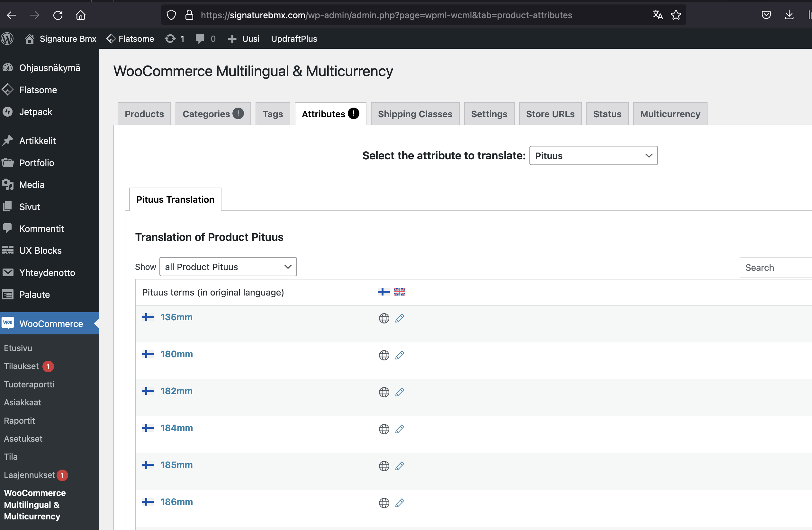Open the Flatsome sidebar menu

pyautogui.click(x=50, y=90)
